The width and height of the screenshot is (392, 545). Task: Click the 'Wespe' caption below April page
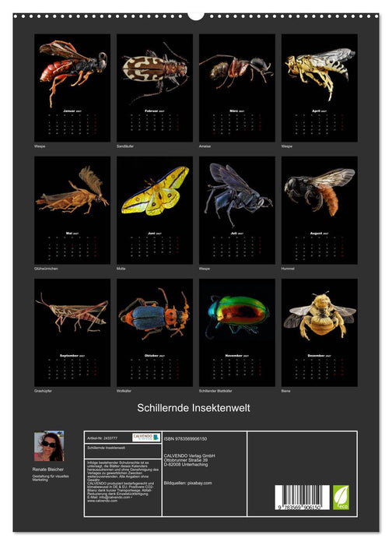pyautogui.click(x=286, y=146)
